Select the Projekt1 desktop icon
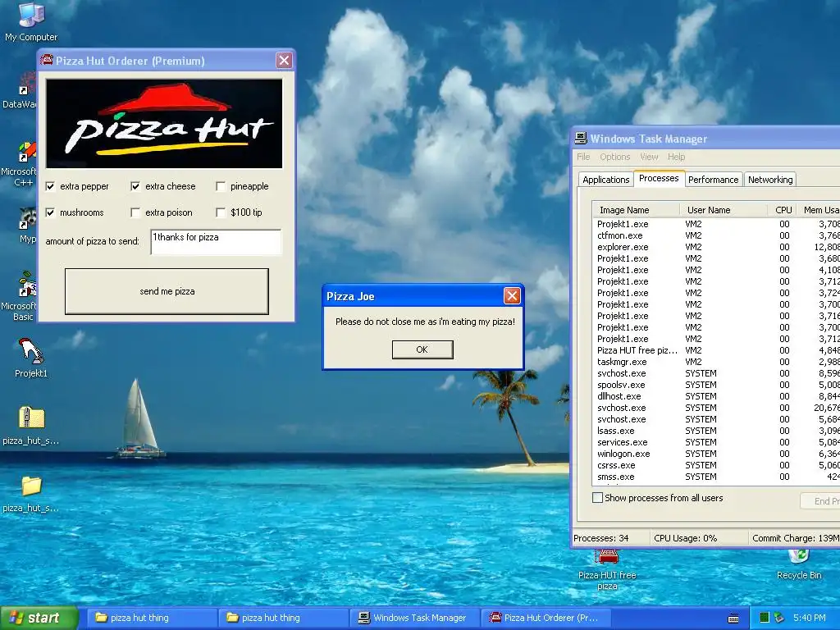Screen dimensions: 840x630 click(x=30, y=358)
